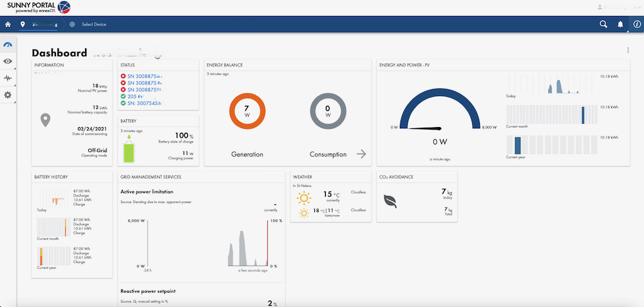Open the Configuration gear sidebar icon
This screenshot has width=644, height=307.
pyautogui.click(x=8, y=95)
